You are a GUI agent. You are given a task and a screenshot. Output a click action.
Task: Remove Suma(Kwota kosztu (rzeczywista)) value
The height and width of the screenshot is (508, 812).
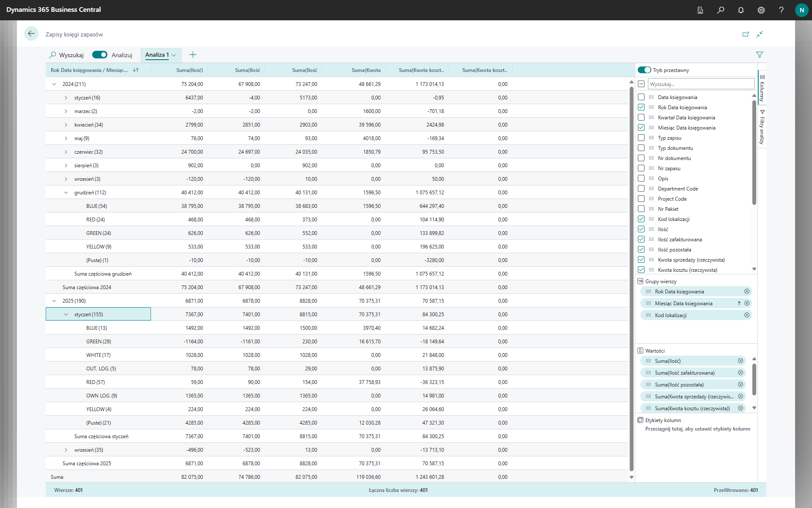click(x=741, y=408)
